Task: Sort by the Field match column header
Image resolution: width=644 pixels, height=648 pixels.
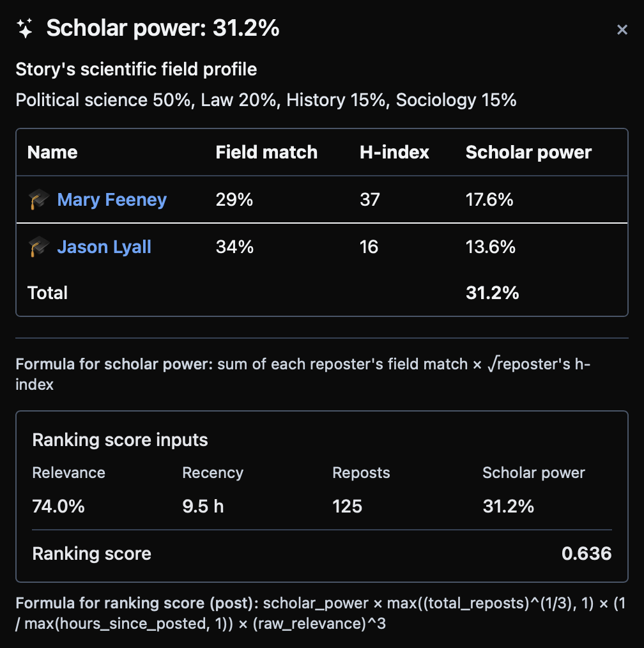Action: tap(266, 152)
